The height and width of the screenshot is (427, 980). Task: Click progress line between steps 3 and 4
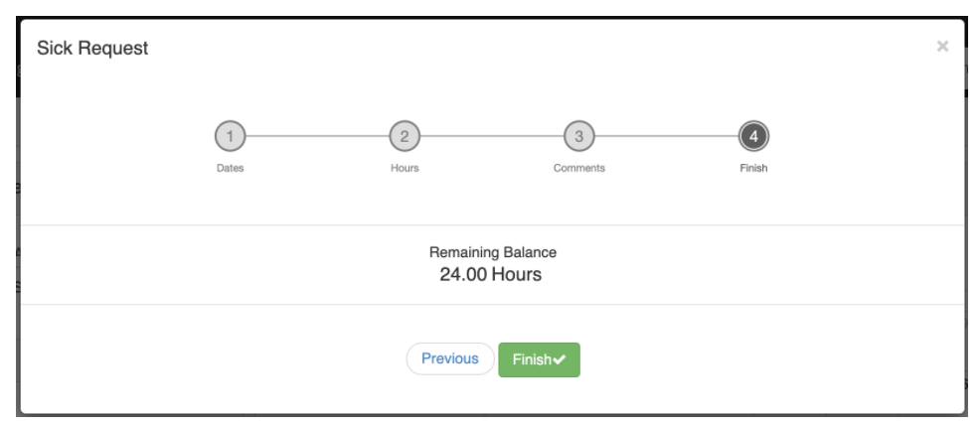(x=666, y=136)
